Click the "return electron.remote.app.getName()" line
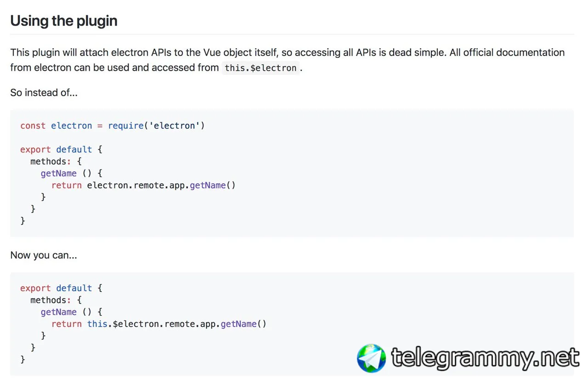 click(x=143, y=185)
